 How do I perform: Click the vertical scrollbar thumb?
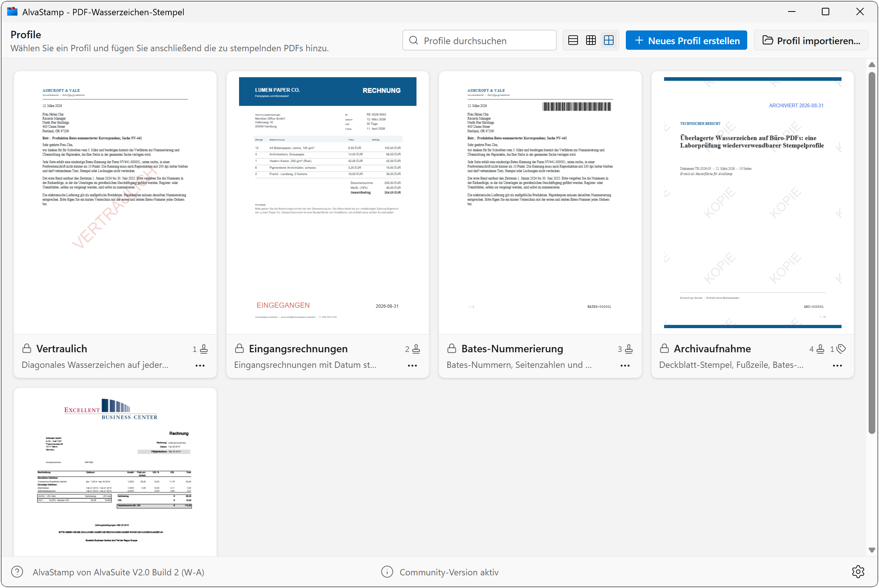pos(872,253)
